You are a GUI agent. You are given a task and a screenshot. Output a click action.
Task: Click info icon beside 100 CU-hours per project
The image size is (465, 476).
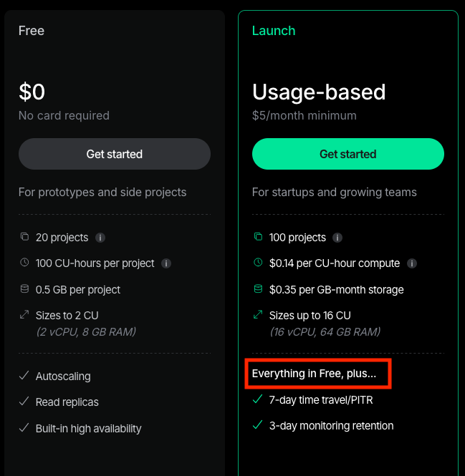[166, 263]
